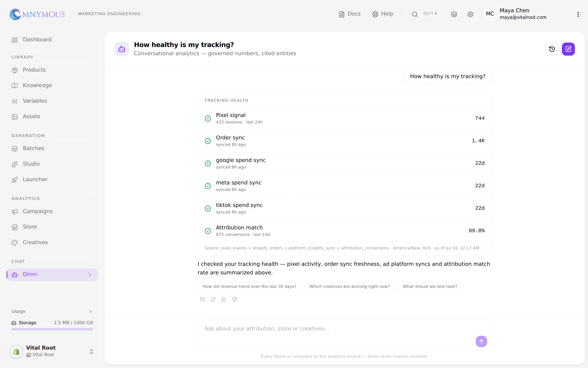This screenshot has width=588, height=368.
Task: Click the Attribution match value 89.0%
Action: (x=477, y=231)
